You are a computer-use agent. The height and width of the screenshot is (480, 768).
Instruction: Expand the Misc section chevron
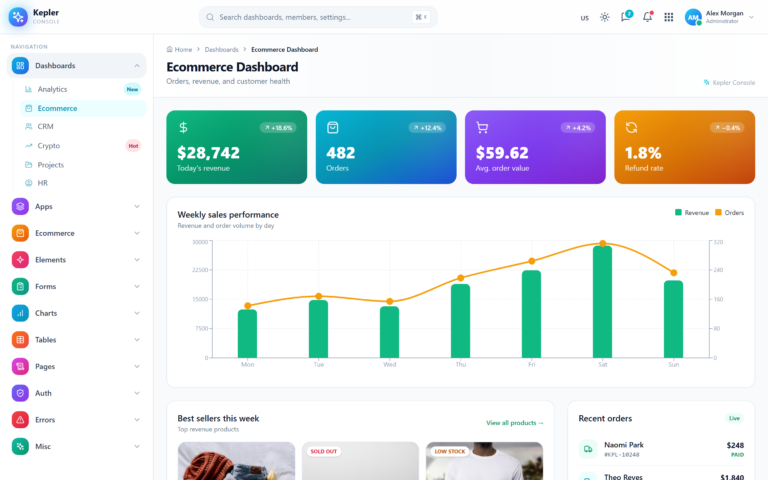click(x=137, y=446)
